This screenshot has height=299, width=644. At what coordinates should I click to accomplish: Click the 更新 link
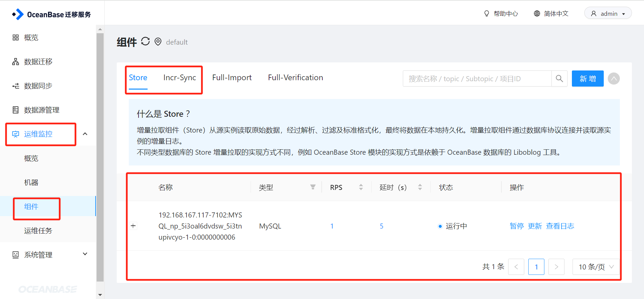tap(535, 226)
